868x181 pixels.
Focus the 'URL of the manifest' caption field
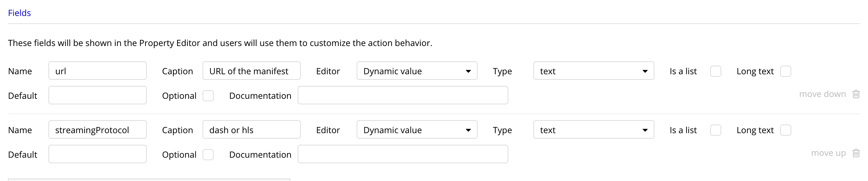pos(251,71)
